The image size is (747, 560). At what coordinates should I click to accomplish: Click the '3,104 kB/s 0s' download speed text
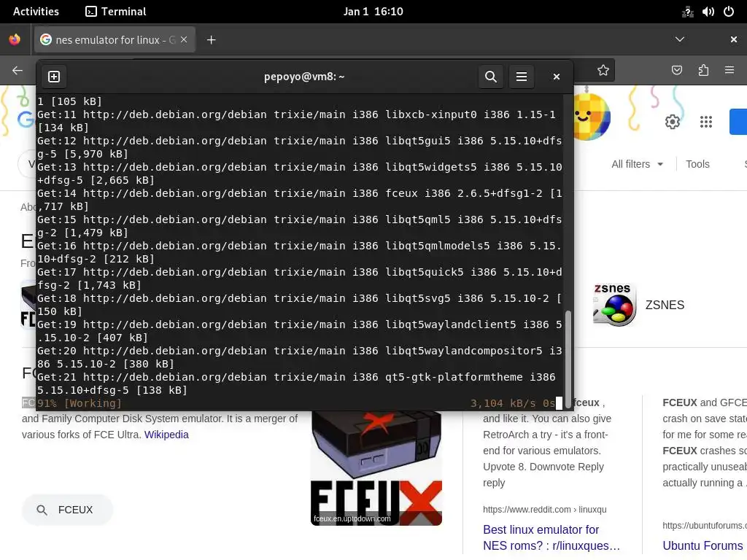click(512, 403)
